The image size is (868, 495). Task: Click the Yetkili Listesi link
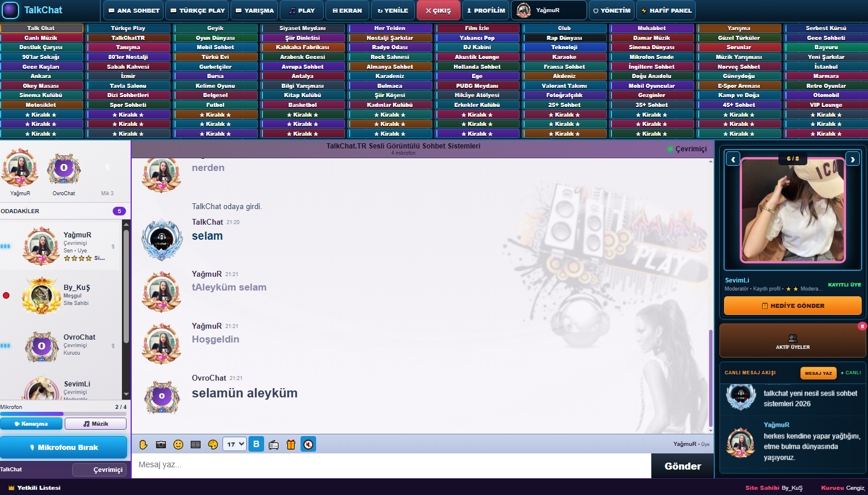click(x=35, y=487)
